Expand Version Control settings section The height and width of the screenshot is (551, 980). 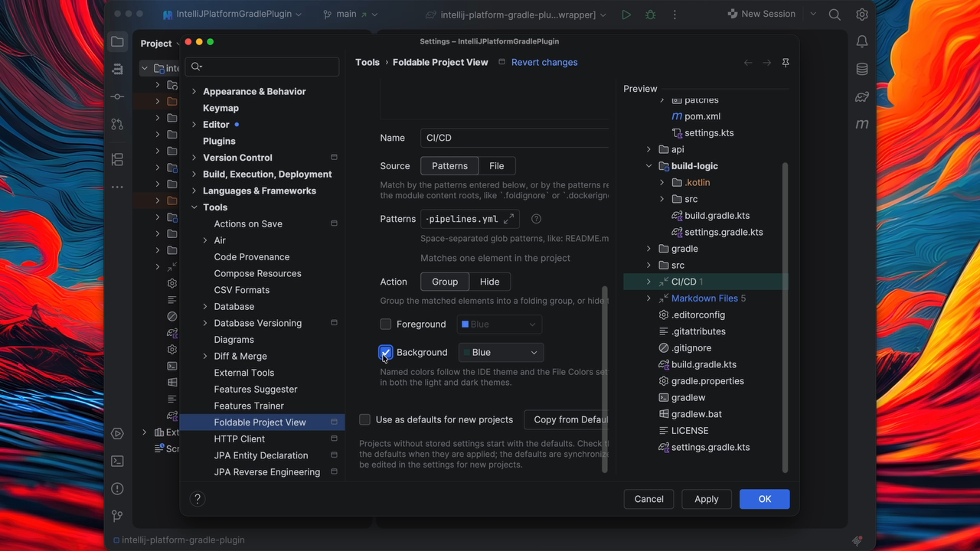click(194, 158)
